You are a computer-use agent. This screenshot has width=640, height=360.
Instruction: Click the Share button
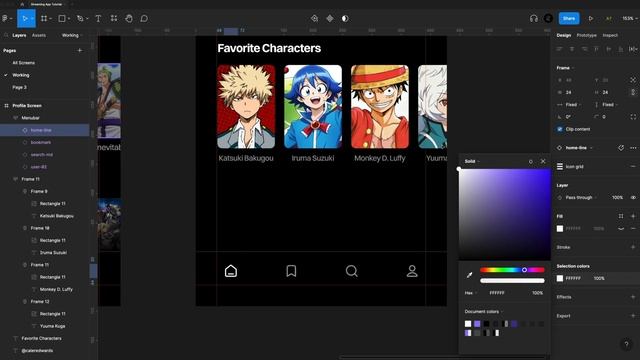click(569, 18)
